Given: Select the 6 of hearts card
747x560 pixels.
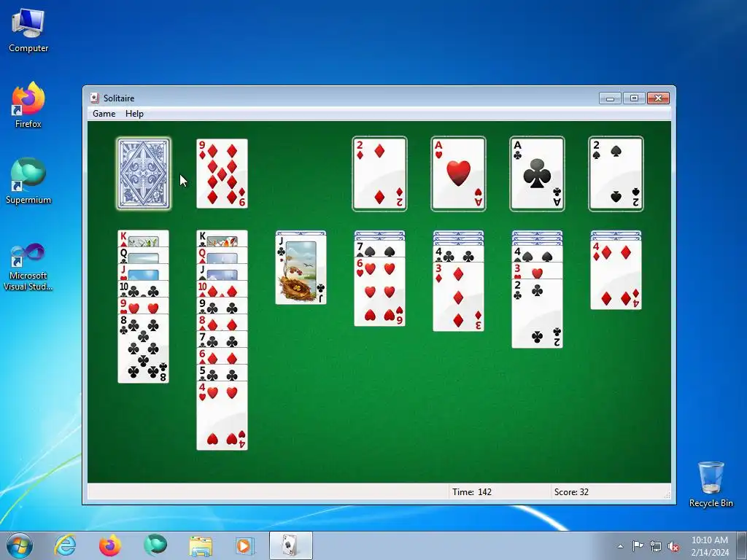Looking at the screenshot, I should (x=379, y=292).
